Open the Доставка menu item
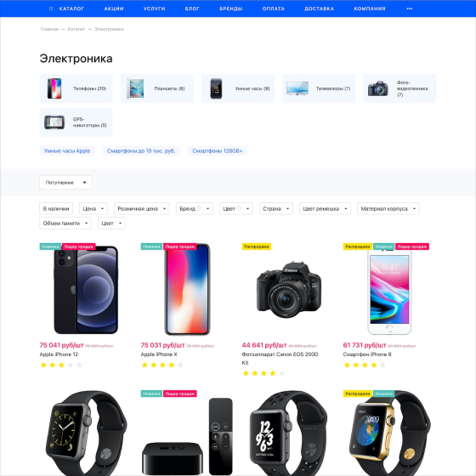The image size is (476, 476). click(319, 8)
